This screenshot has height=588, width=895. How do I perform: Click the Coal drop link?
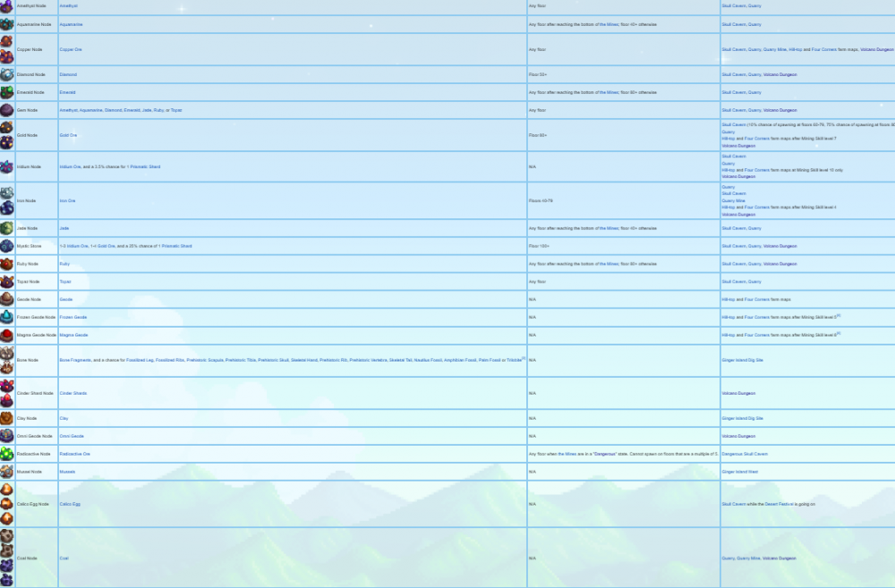click(x=64, y=558)
